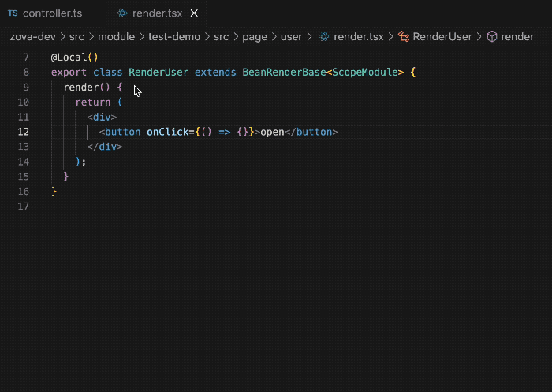
Task: Open the module breadcrumb
Action: click(x=116, y=36)
